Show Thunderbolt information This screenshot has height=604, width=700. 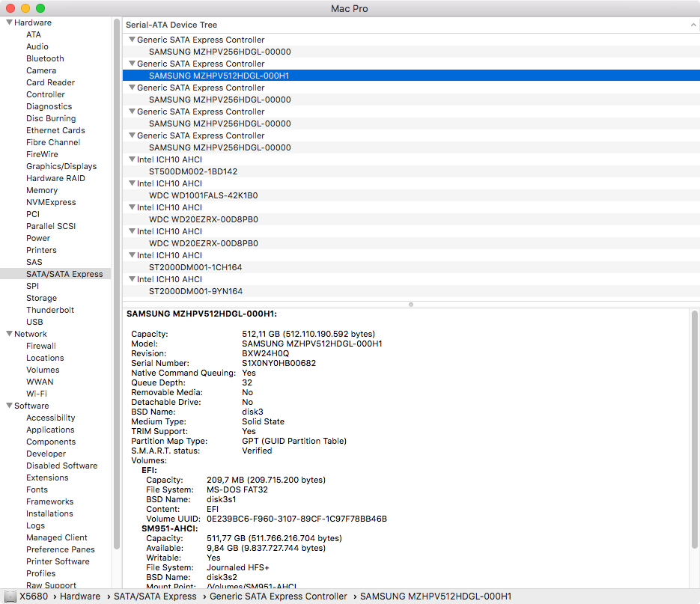pos(50,310)
